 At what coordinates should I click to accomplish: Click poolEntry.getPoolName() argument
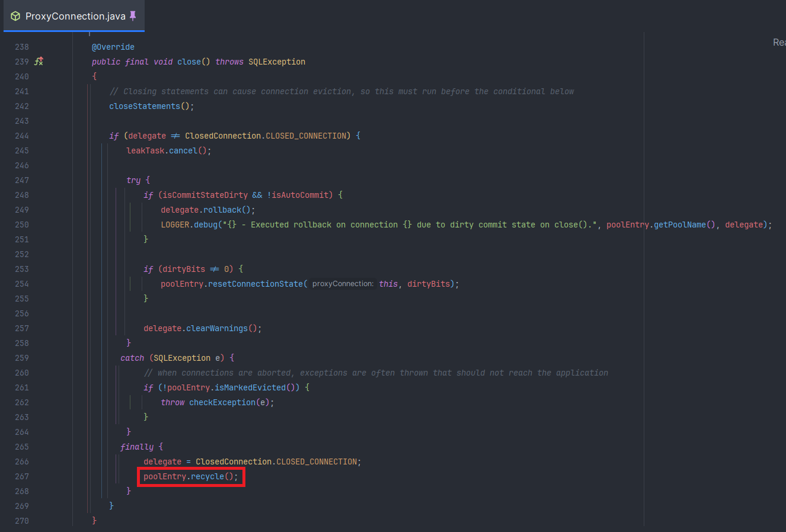pyautogui.click(x=660, y=225)
